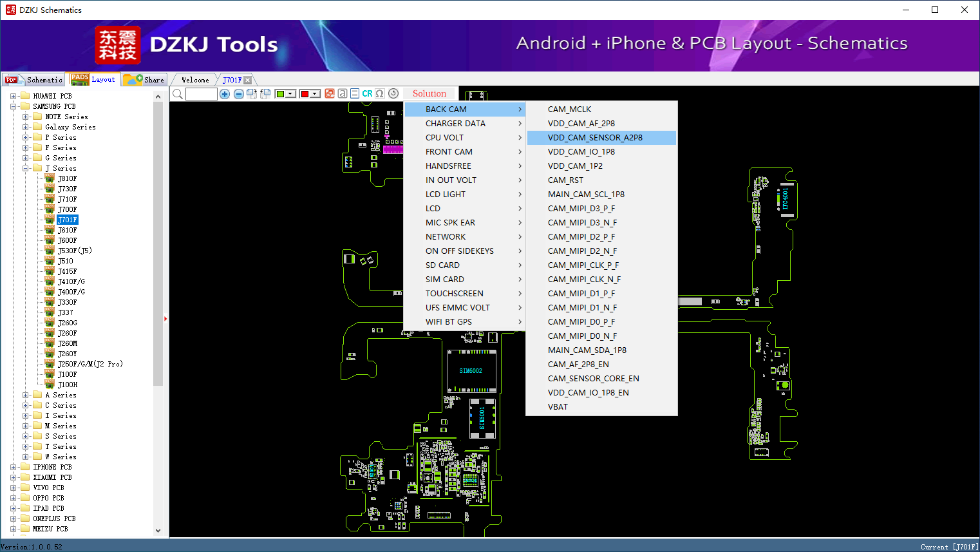This screenshot has width=980, height=552.
Task: Expand the IPAD PCB tree node
Action: tap(13, 508)
